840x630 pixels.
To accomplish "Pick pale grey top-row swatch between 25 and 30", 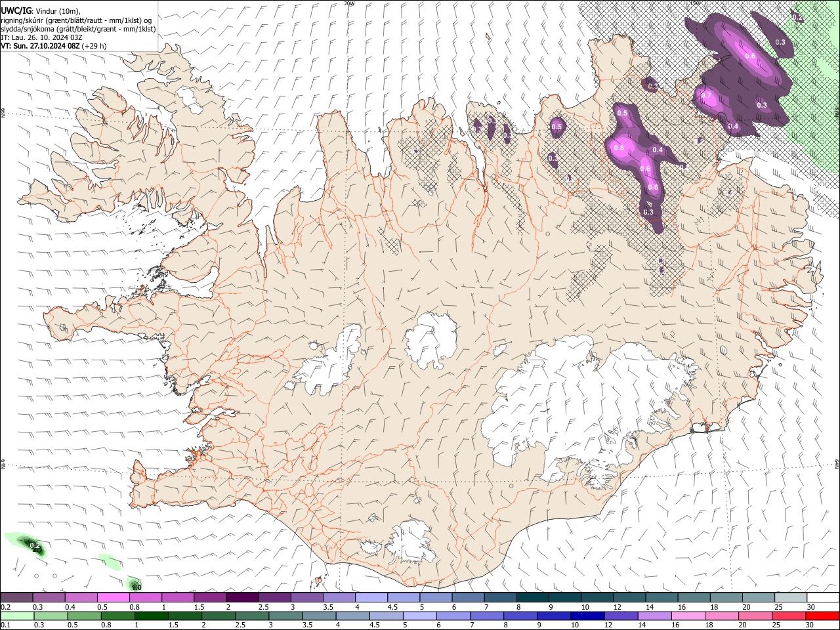I will click(790, 598).
